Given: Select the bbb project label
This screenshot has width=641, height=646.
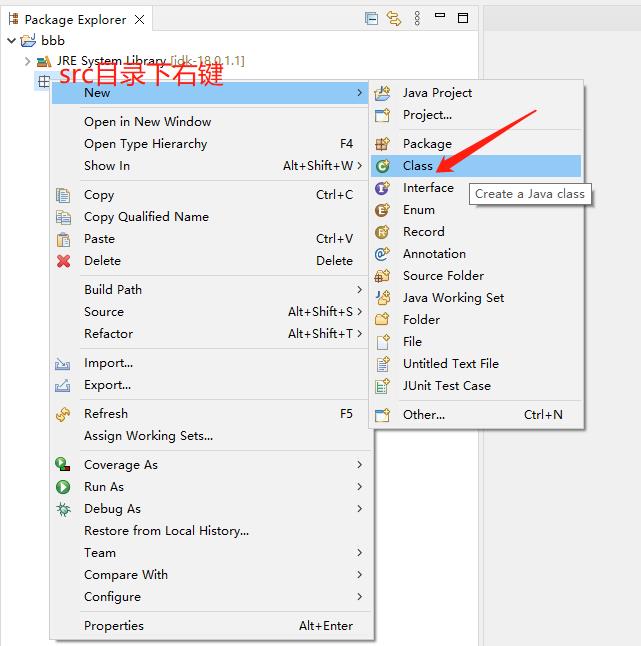Looking at the screenshot, I should pos(53,40).
